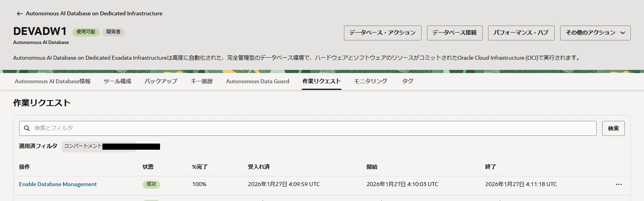Click the 受入れ済 column header
The width and height of the screenshot is (644, 201).
tap(259, 167)
